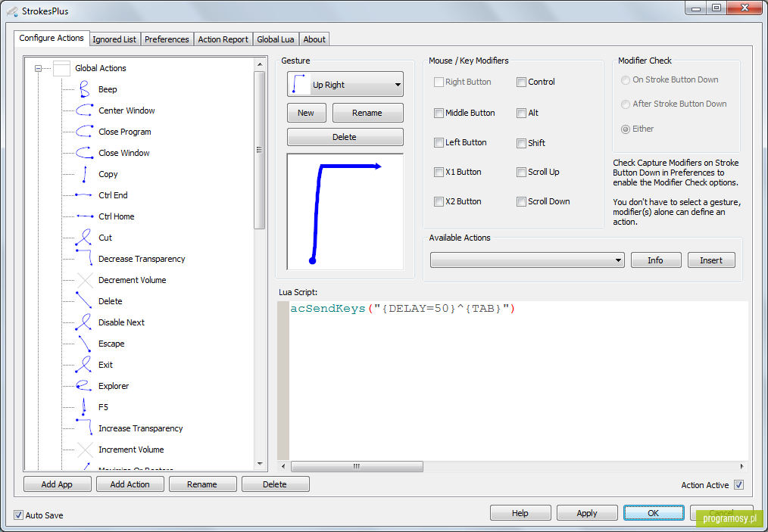This screenshot has height=532, width=768.
Task: Check the Scroll Up checkbox
Action: pos(521,172)
